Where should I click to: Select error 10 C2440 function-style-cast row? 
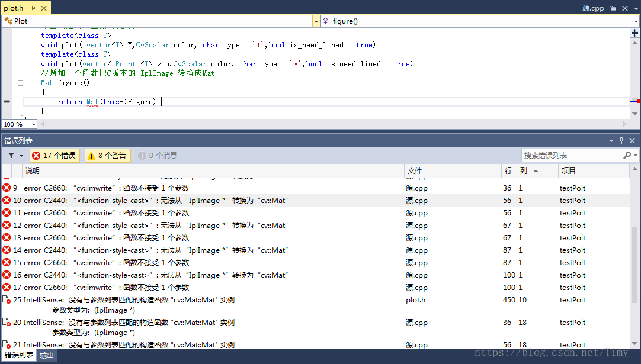[x=315, y=201]
